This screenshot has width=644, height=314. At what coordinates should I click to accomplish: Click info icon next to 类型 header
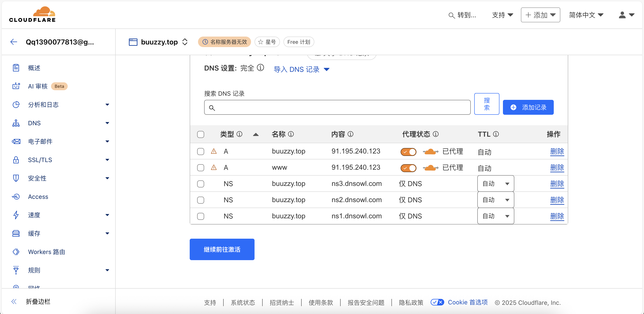point(239,134)
